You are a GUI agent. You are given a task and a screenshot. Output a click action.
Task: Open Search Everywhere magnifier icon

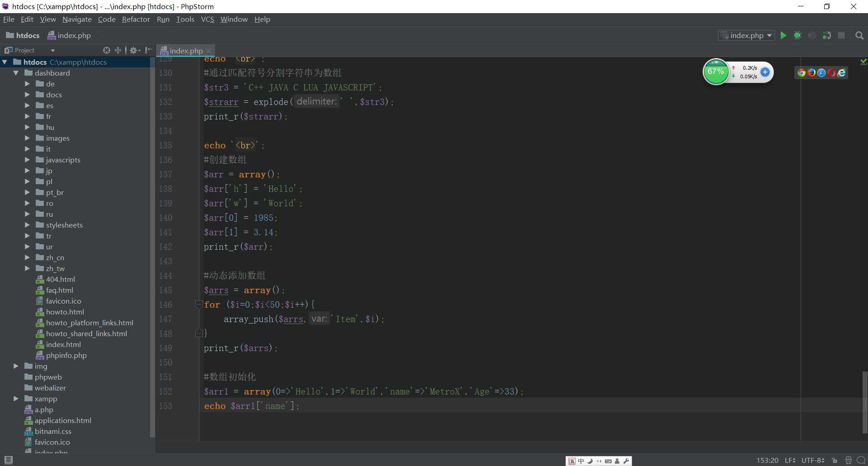pyautogui.click(x=859, y=35)
